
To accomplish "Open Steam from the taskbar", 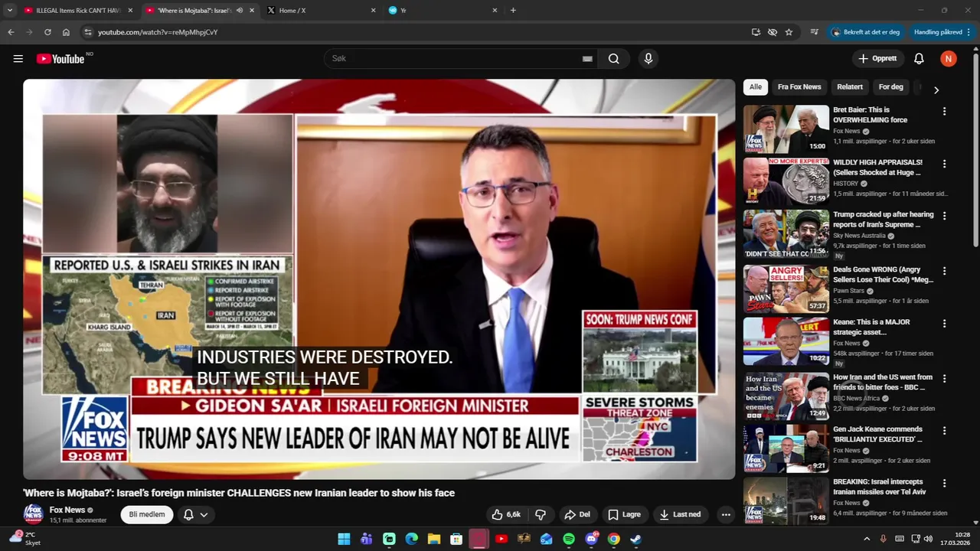I will coord(635,539).
